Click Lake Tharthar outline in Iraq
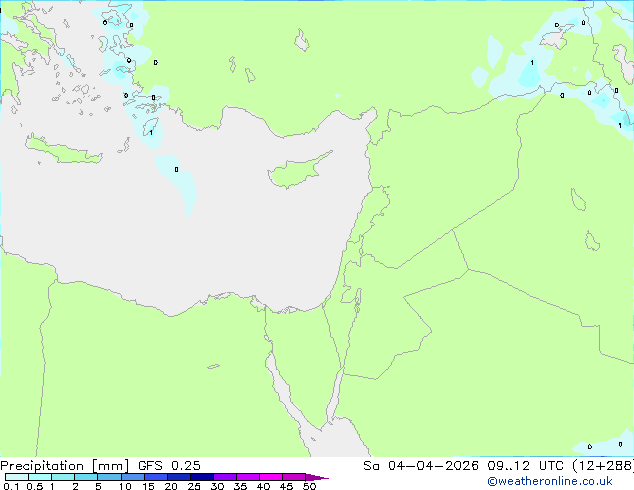The image size is (634, 490). click(x=578, y=200)
